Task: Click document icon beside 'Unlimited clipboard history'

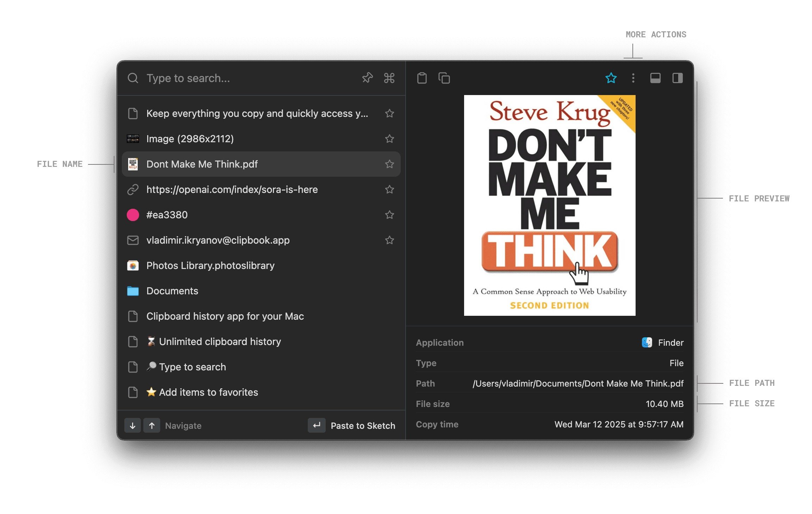Action: click(x=133, y=341)
